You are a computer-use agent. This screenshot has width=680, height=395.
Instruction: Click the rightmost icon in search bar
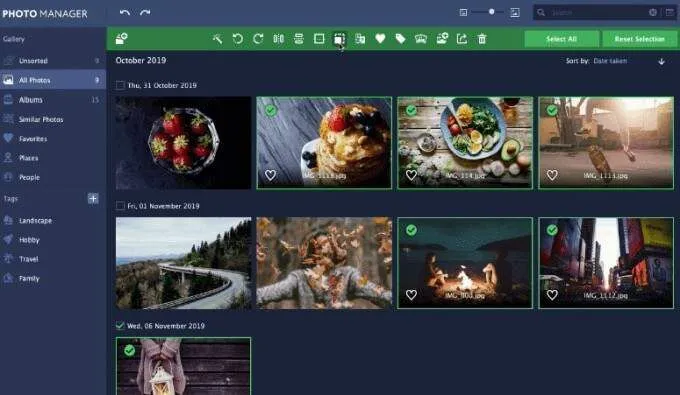pyautogui.click(x=670, y=13)
